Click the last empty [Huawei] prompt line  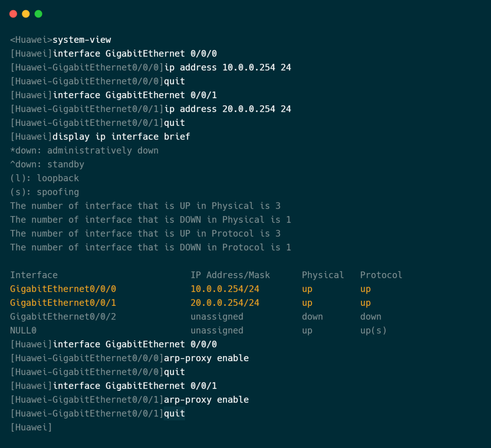click(31, 428)
